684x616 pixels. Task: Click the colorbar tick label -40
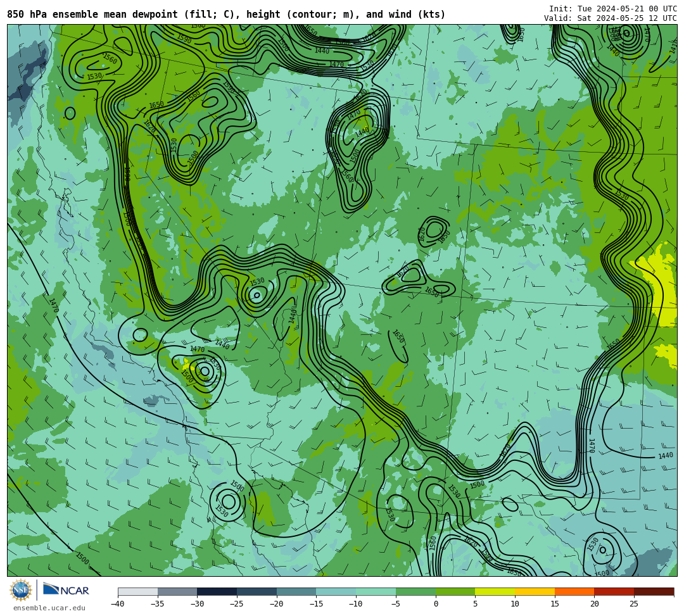117,604
